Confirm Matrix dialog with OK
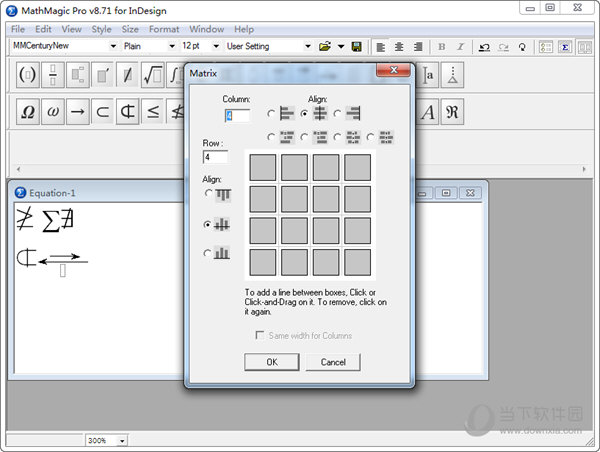The width and height of the screenshot is (600, 452). pos(272,362)
